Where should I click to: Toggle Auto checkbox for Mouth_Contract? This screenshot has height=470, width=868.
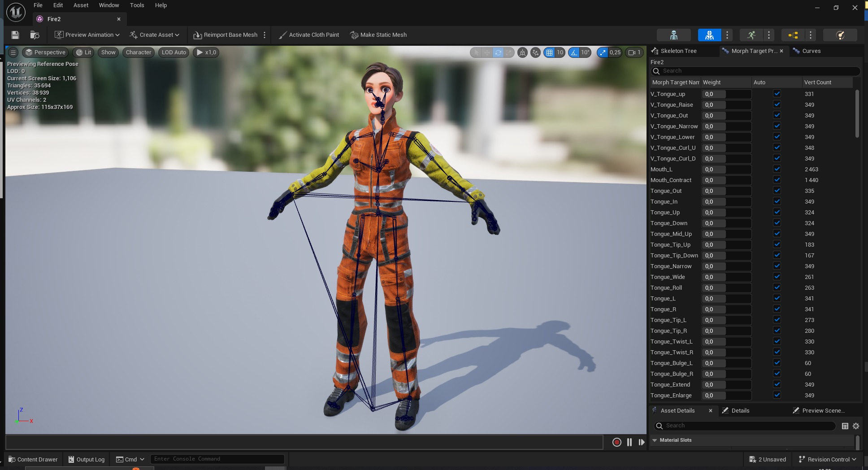[x=777, y=180]
